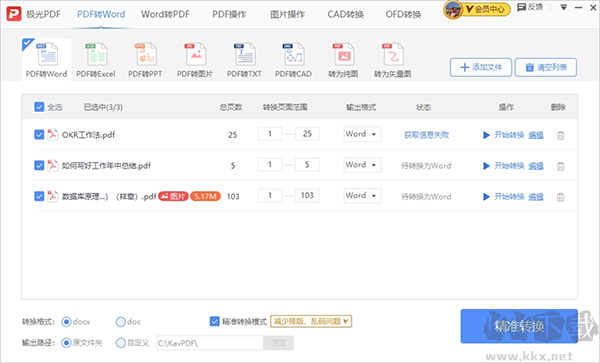The height and width of the screenshot is (363, 600).
Task: Click the 添加文件 button
Action: pos(481,68)
